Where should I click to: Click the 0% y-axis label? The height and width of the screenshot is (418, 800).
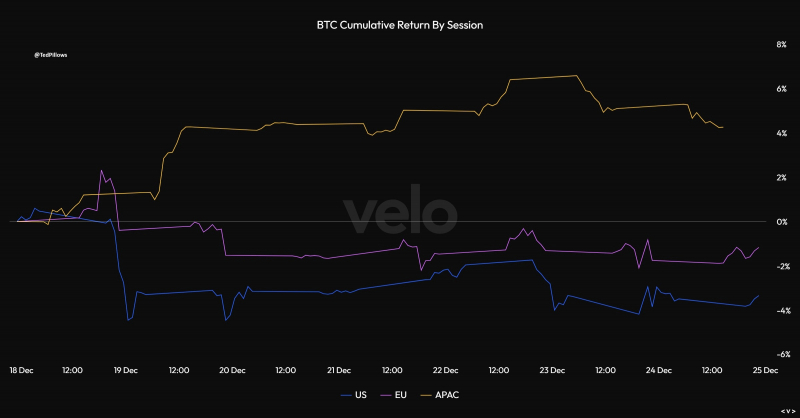[x=782, y=222]
